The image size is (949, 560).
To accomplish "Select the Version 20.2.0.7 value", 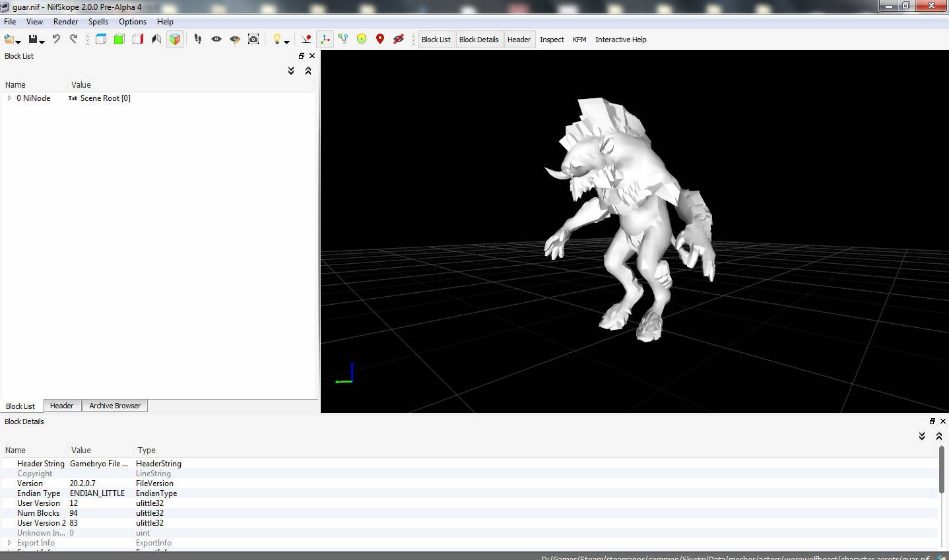I will click(x=82, y=483).
